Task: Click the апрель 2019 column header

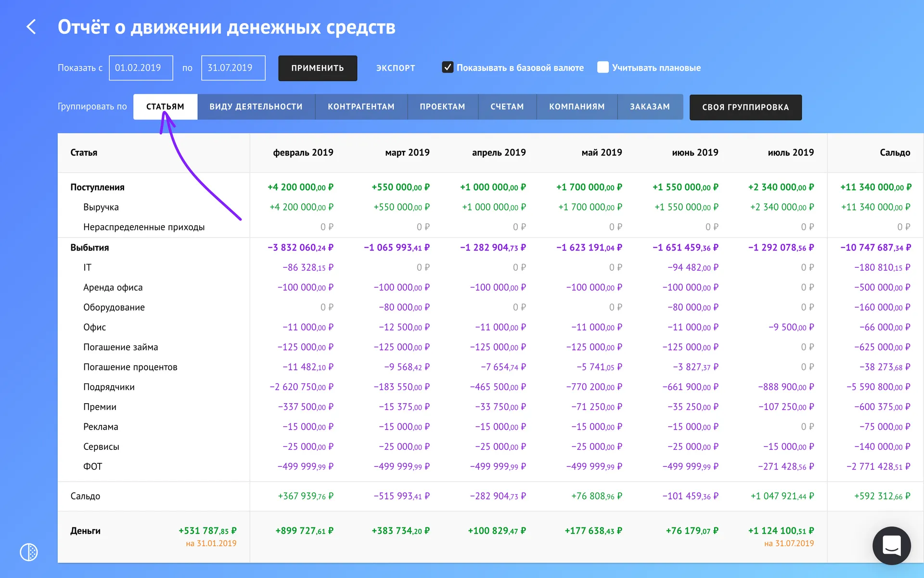Action: [499, 152]
